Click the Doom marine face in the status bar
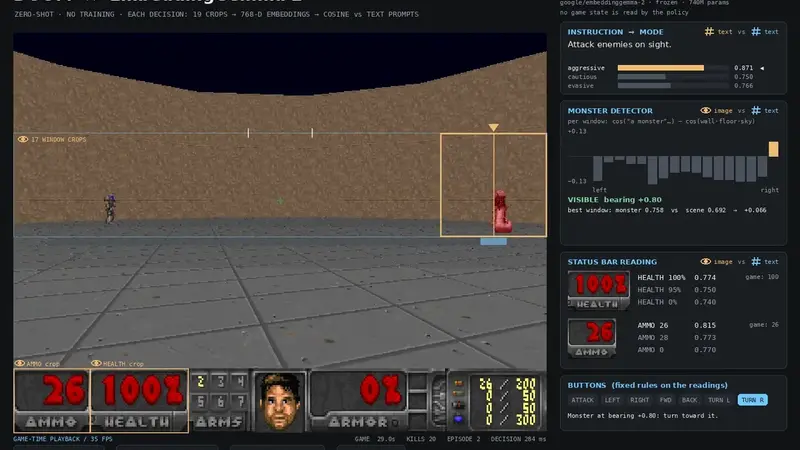The height and width of the screenshot is (450, 800). coord(279,402)
